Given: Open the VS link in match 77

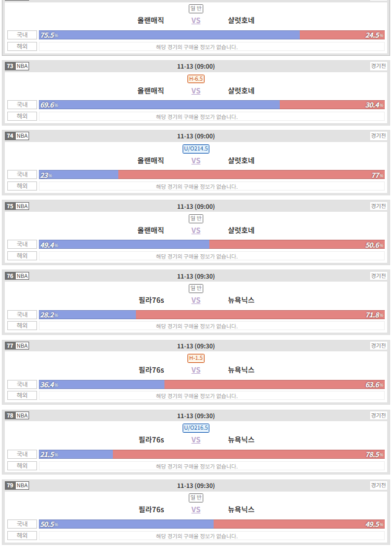Looking at the screenshot, I should (x=195, y=370).
